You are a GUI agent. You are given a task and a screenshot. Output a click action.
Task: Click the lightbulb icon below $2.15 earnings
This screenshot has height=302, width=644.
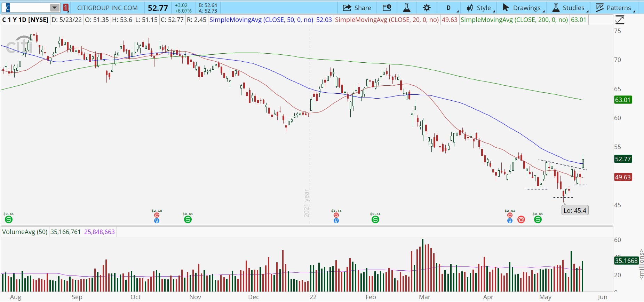point(157,220)
